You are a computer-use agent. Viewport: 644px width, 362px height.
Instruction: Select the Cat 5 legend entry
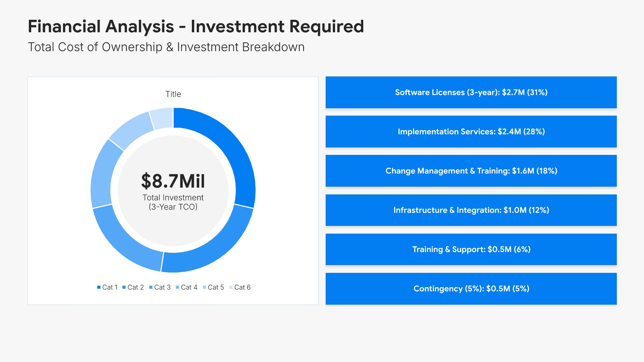point(215,287)
